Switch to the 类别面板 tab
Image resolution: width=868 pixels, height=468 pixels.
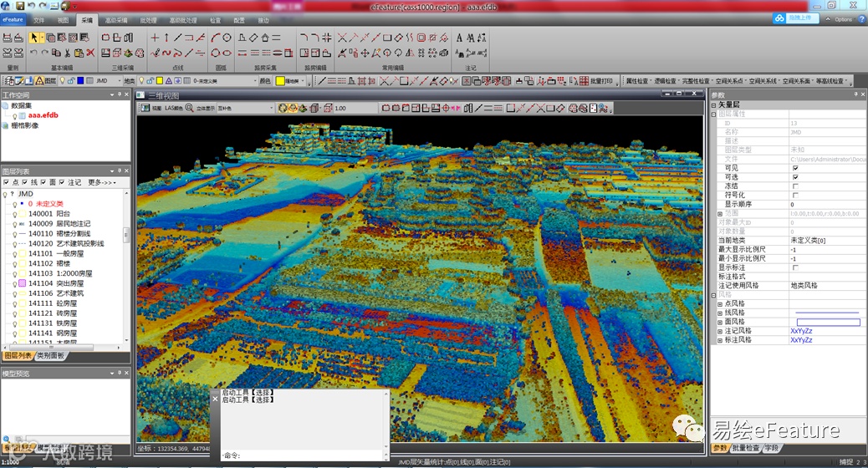click(x=49, y=355)
